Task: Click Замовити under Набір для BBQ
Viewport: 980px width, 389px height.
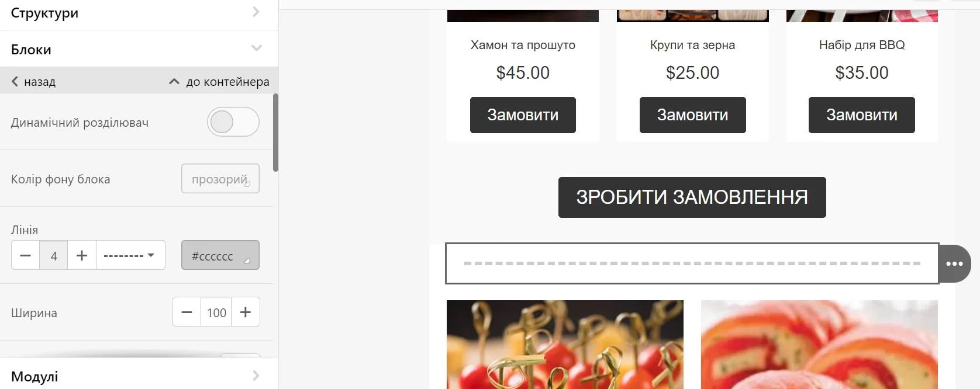Action: tap(862, 115)
